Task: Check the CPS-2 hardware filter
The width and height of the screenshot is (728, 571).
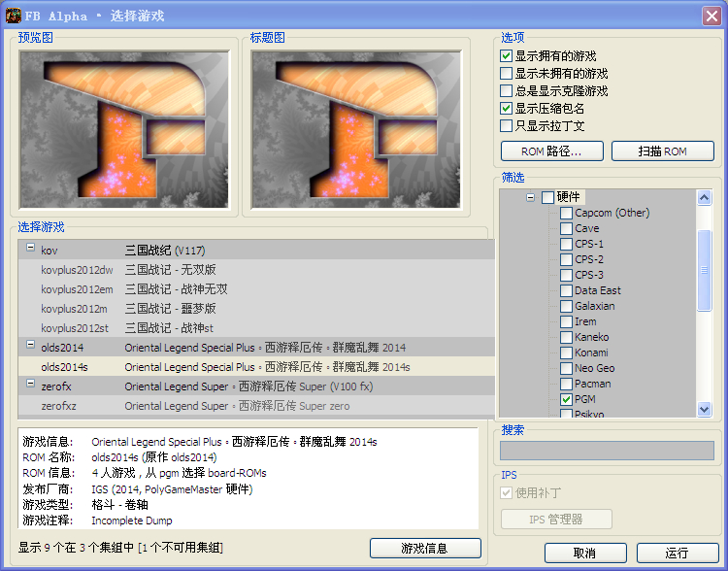Action: (x=566, y=259)
